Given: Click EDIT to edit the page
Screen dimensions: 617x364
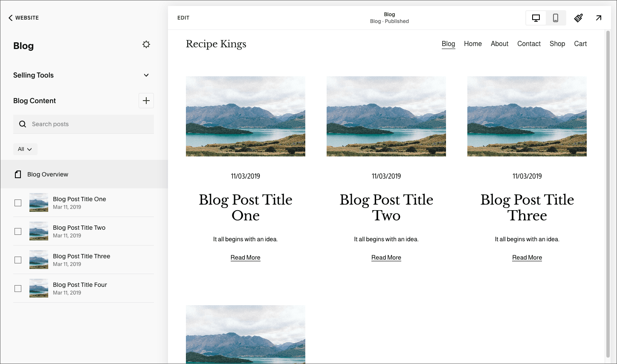Looking at the screenshot, I should tap(183, 17).
